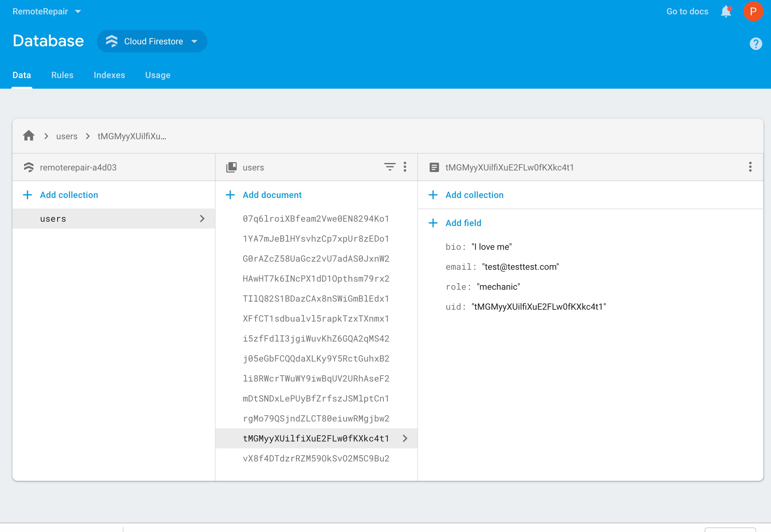Select document 07q6lroiXBfeam2Vwe0EN8294Ko1
Viewport: 771px width, 532px height.
[x=316, y=219]
